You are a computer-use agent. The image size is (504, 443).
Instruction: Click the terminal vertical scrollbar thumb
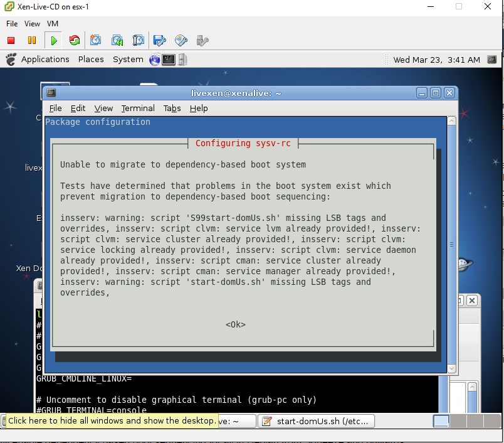(x=451, y=245)
